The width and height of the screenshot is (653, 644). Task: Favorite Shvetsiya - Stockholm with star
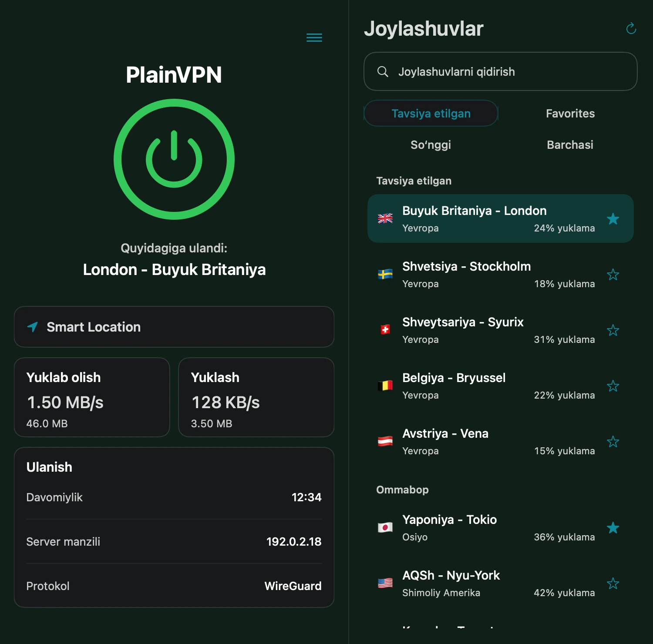[x=613, y=274]
